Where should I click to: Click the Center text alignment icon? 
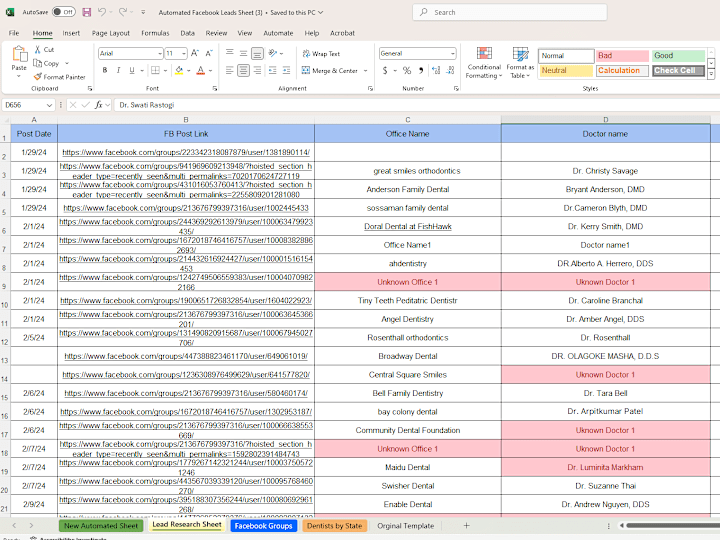click(243, 70)
